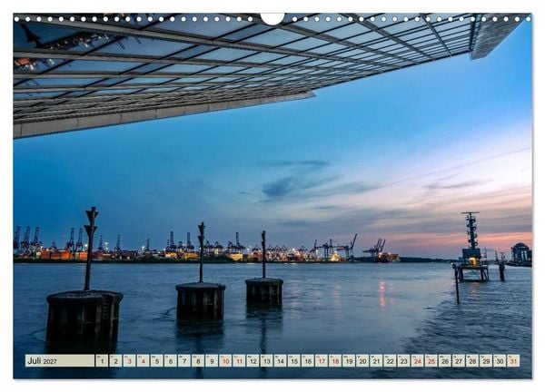Select day 13 in the date row
545x392 pixels.
pos(266,360)
